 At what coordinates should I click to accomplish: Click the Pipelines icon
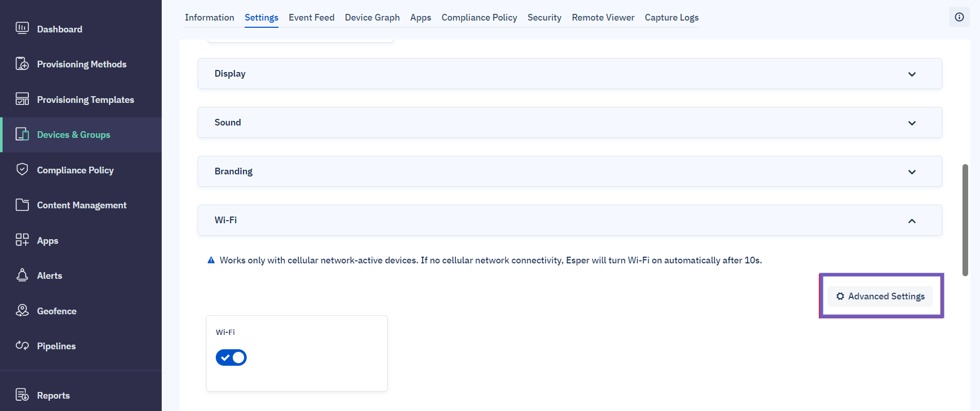(x=22, y=346)
